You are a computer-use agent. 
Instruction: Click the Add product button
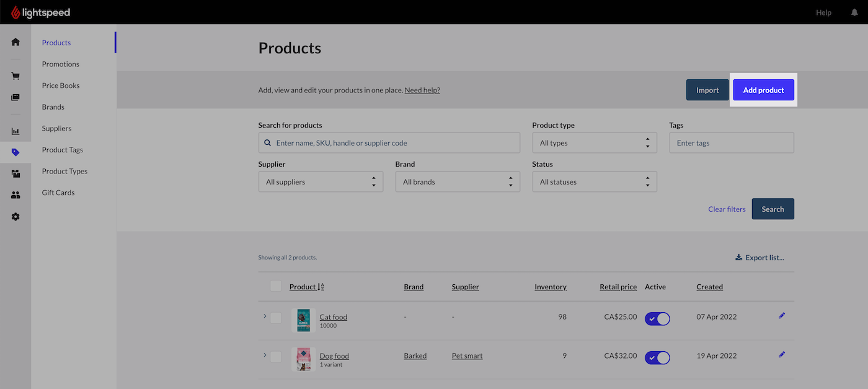763,90
